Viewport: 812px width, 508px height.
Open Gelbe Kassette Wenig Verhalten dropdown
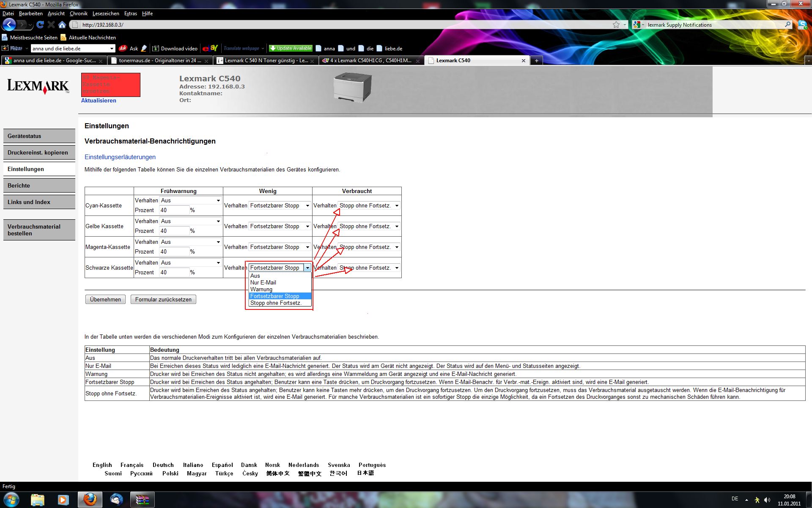tap(280, 226)
